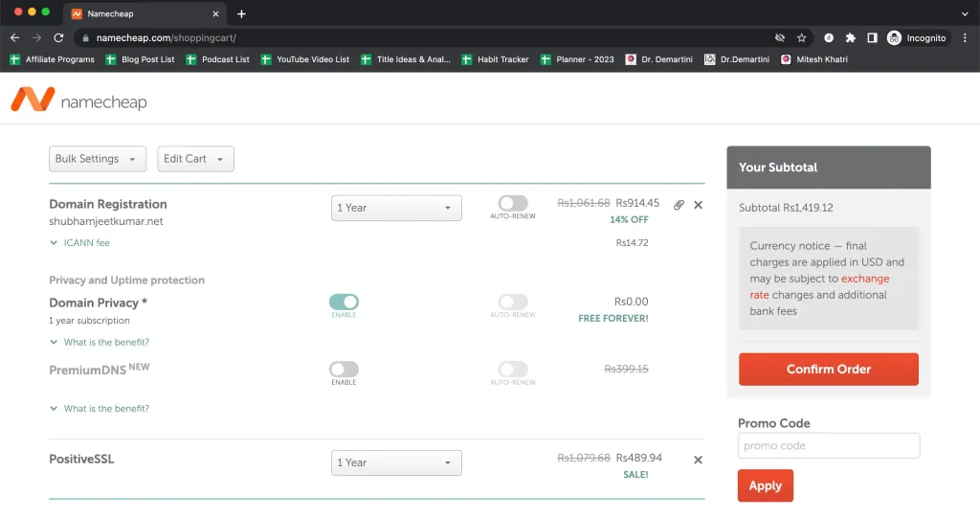This screenshot has height=517, width=980.
Task: Click the circular extension icon beside star
Action: [828, 38]
